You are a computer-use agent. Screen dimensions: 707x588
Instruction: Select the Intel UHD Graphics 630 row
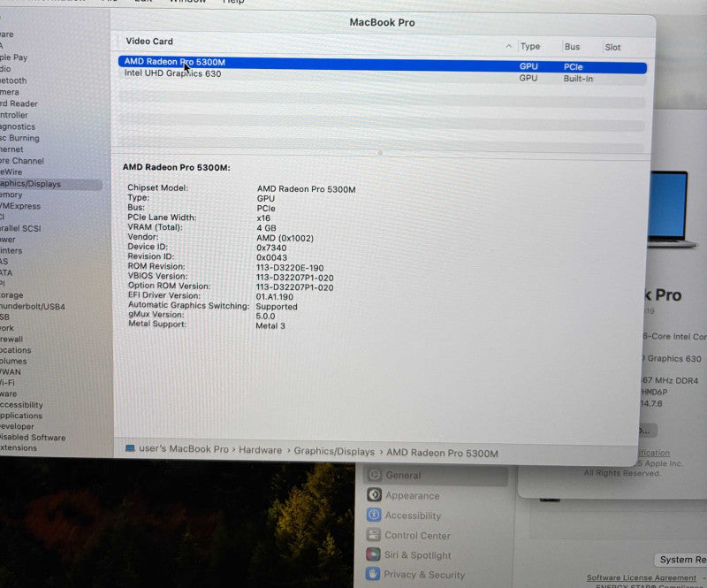383,76
